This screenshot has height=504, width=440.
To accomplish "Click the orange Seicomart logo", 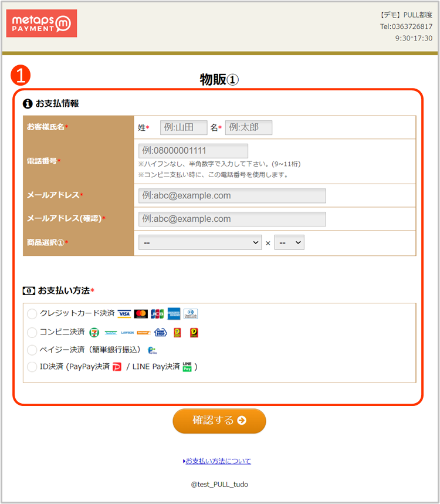I will tap(144, 333).
